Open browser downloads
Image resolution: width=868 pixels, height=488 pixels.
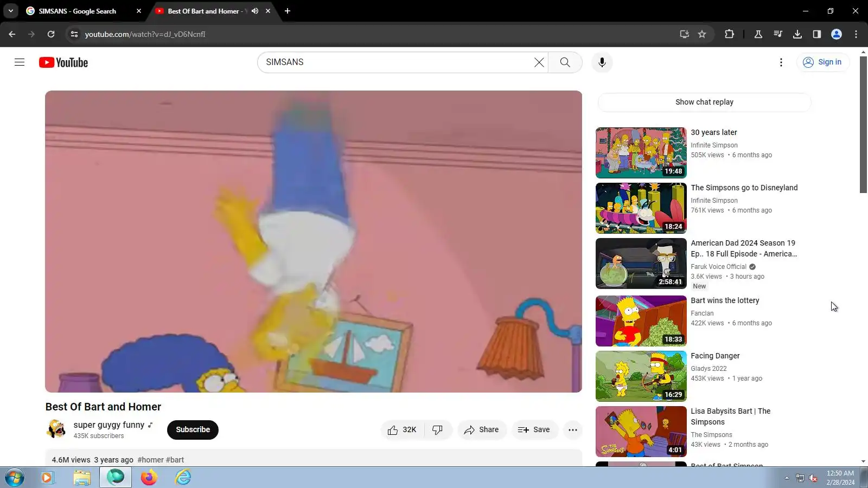797,34
